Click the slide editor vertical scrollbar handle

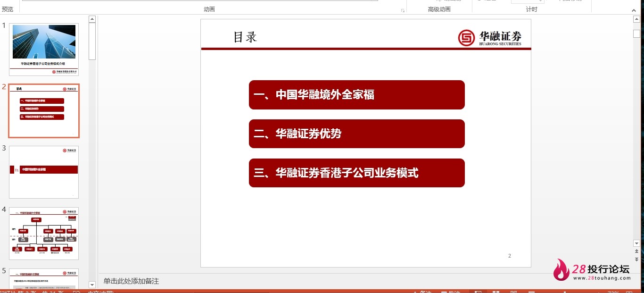click(636, 33)
